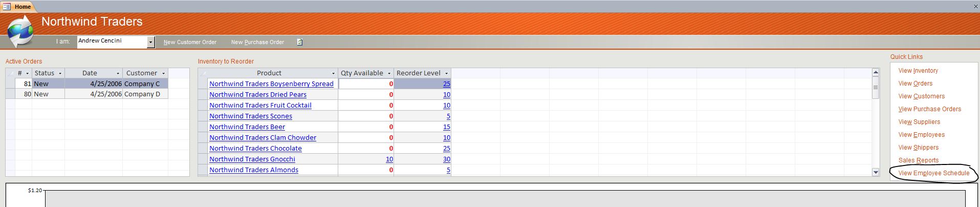Open View Employee Schedule quick link

[x=933, y=173]
